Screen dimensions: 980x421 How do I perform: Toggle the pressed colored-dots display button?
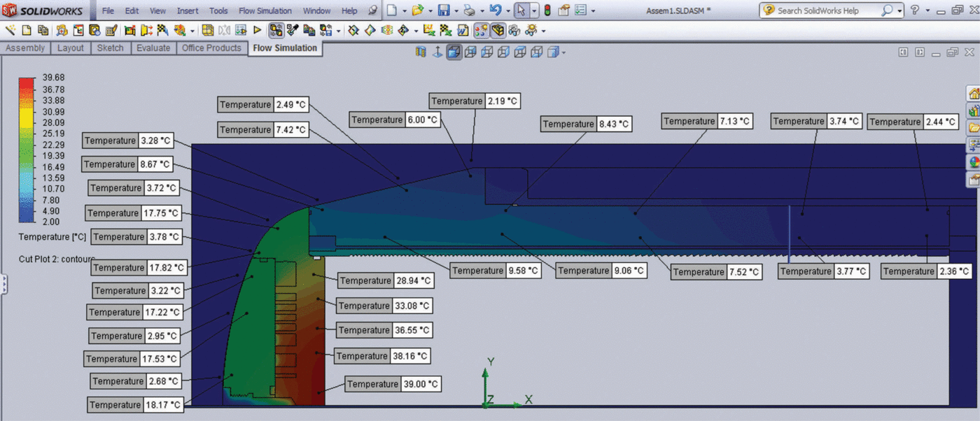click(481, 31)
